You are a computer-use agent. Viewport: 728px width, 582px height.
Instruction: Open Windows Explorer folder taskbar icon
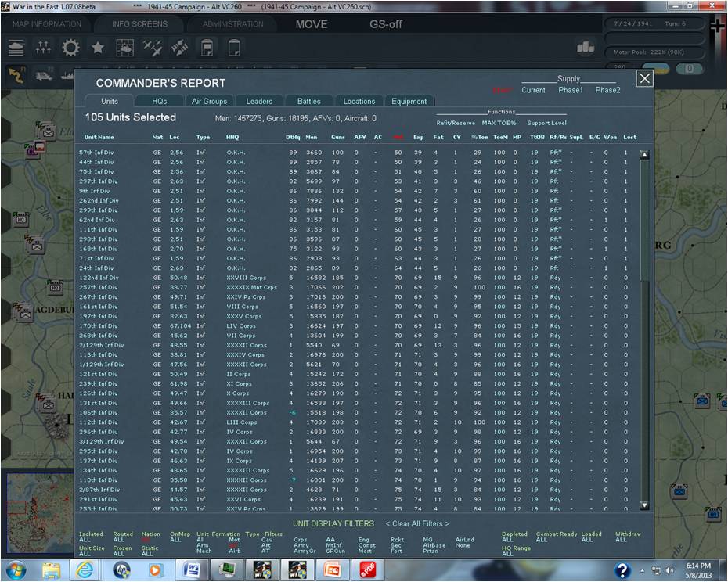click(51, 570)
